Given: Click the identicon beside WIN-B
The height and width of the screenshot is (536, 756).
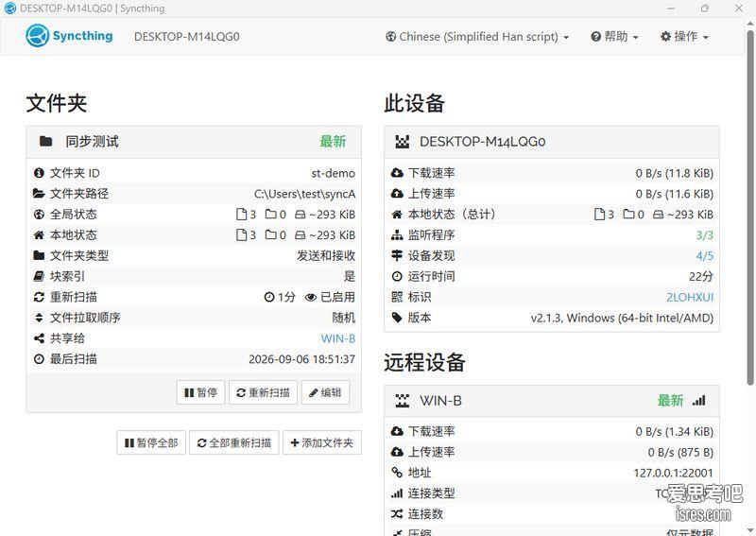Looking at the screenshot, I should [403, 401].
